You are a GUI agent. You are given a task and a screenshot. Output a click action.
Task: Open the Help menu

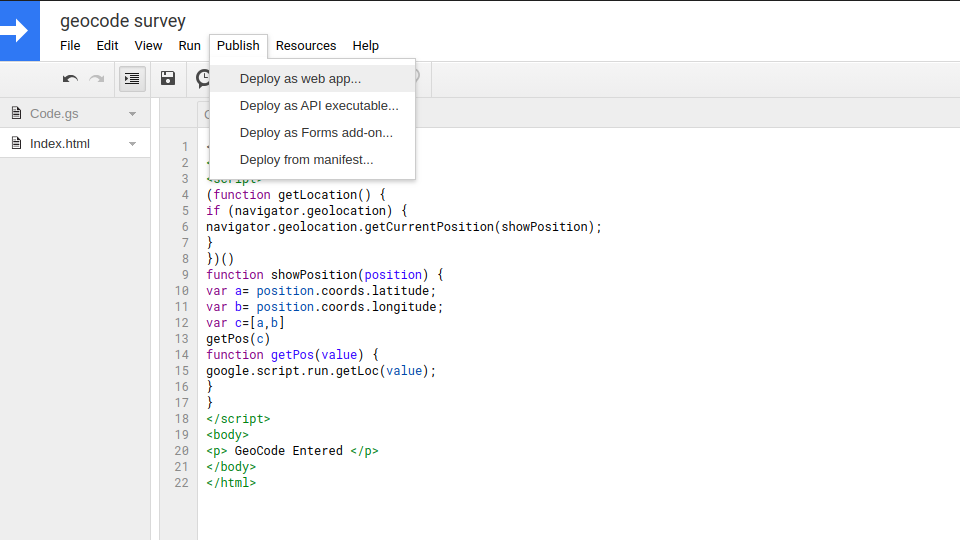click(x=366, y=46)
